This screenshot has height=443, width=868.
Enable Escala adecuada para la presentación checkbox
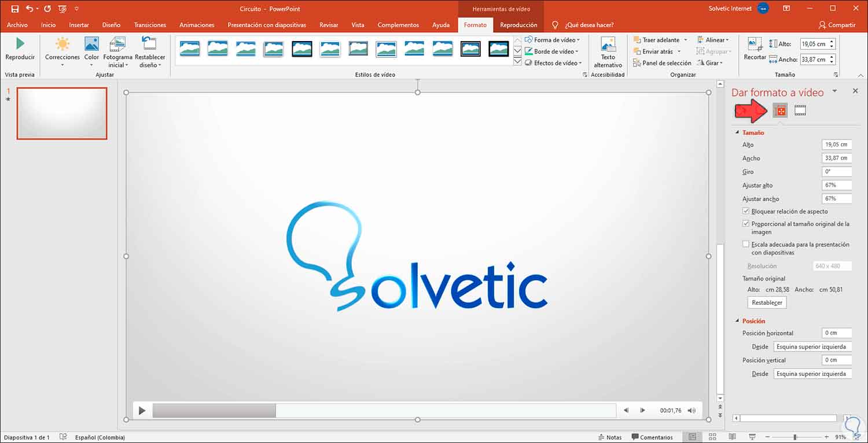[746, 244]
